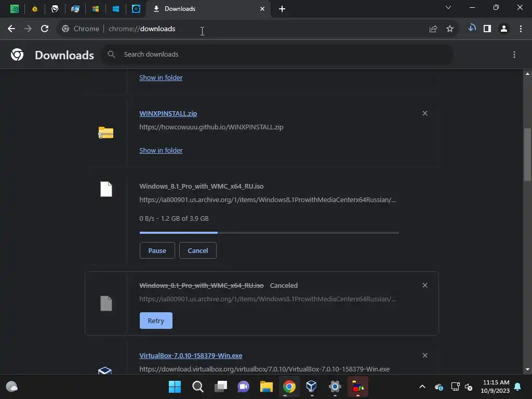
Task: Click the scrollbar up arrow
Action: pyautogui.click(x=527, y=74)
